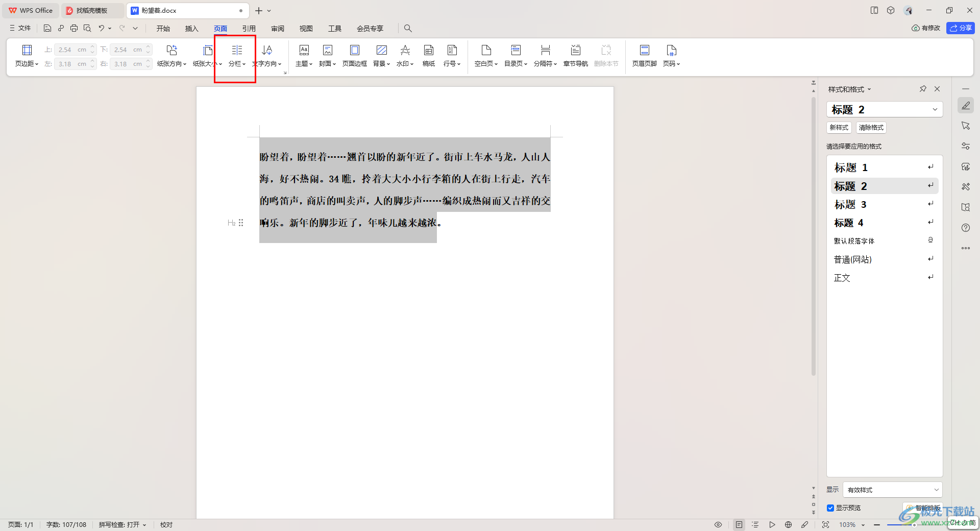Insert a blank page (空白页)
The width and height of the screenshot is (980, 531).
(486, 55)
